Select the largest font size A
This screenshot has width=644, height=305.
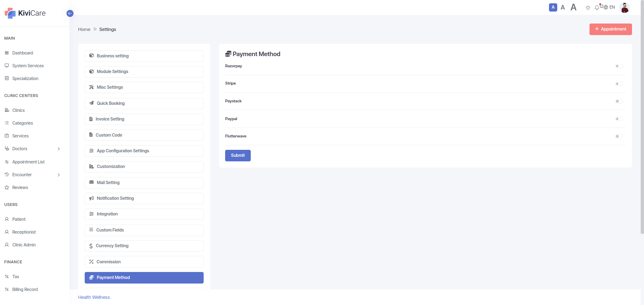pos(573,7)
